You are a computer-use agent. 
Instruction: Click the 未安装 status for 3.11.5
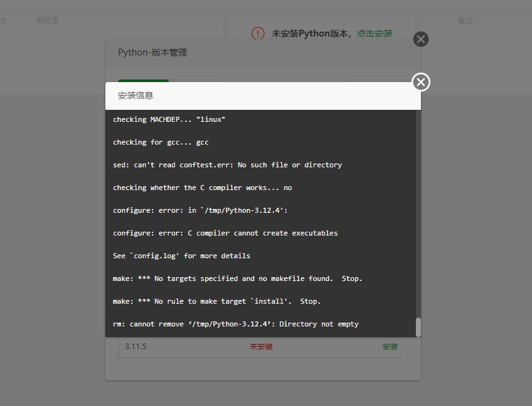(261, 347)
